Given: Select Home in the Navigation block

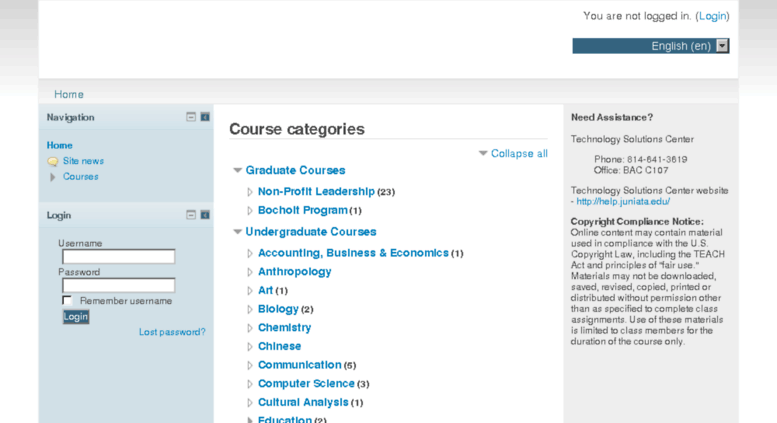Looking at the screenshot, I should coord(59,145).
